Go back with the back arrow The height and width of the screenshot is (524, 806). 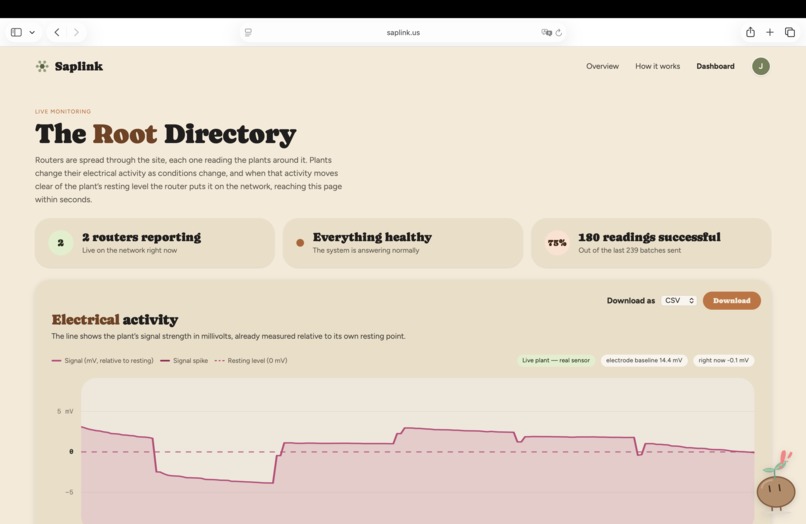(57, 32)
